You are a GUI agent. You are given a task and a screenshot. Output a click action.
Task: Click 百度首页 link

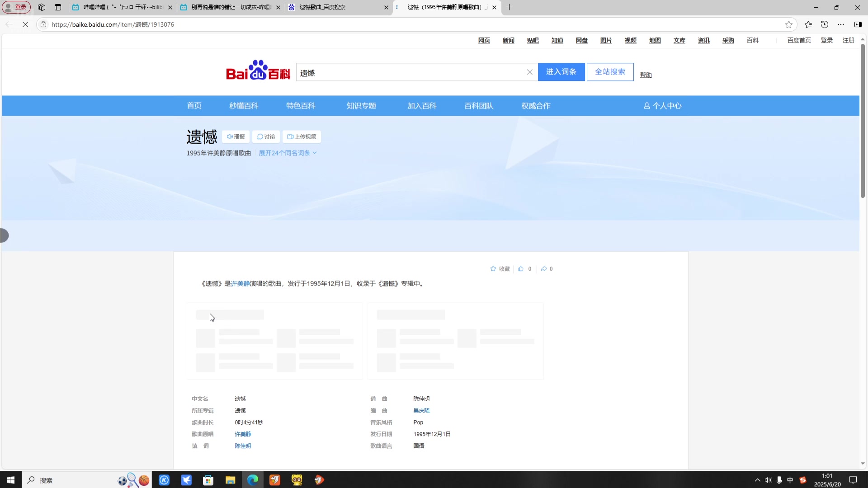(799, 41)
